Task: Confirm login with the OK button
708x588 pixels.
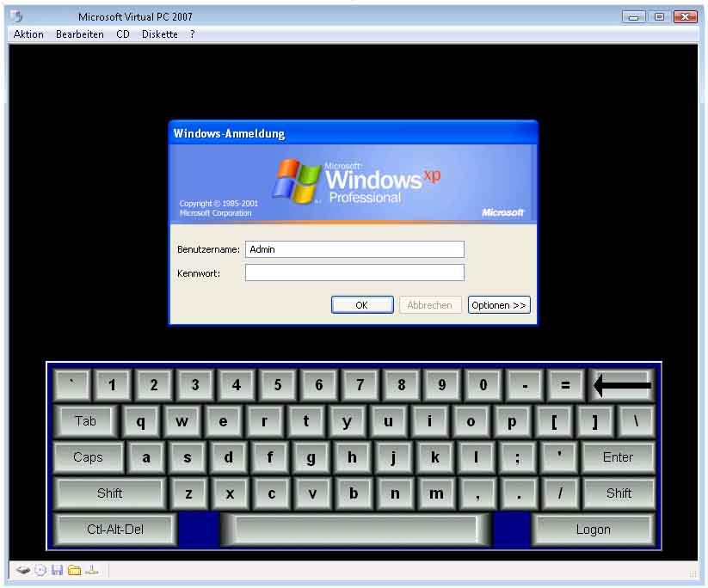Action: click(x=362, y=305)
